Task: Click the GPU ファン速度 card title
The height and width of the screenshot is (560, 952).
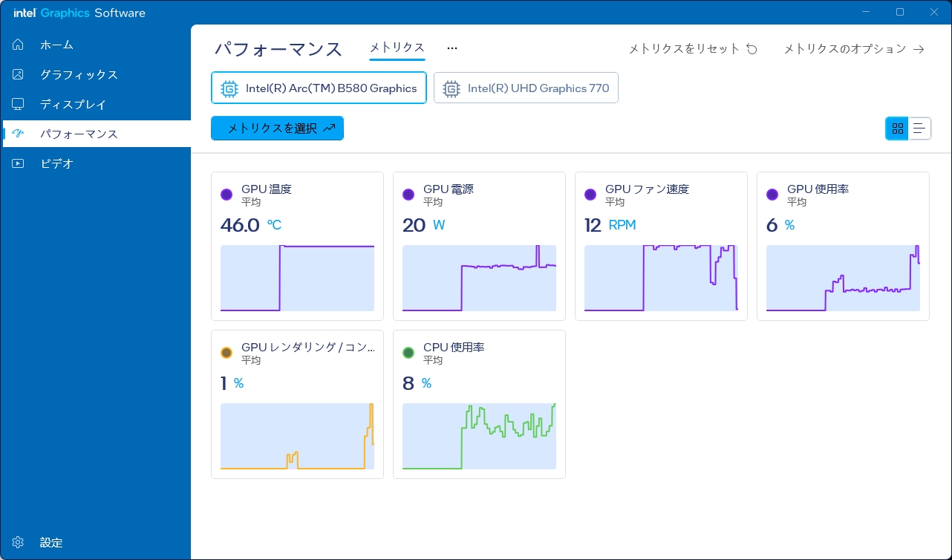Action: 647,189
